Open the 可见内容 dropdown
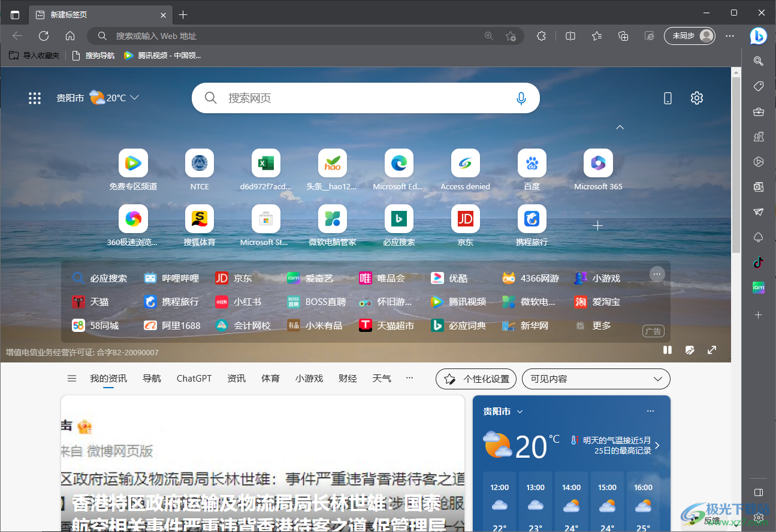Screen dimensions: 776x532 click(x=596, y=379)
